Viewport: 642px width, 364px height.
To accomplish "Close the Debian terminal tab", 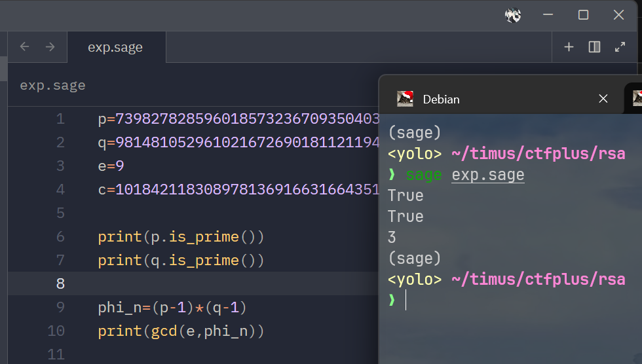I will (x=603, y=99).
